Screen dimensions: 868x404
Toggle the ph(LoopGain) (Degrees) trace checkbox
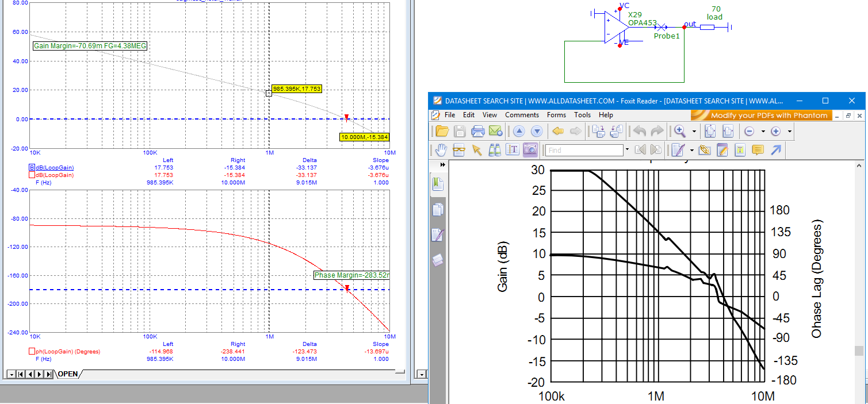point(32,351)
